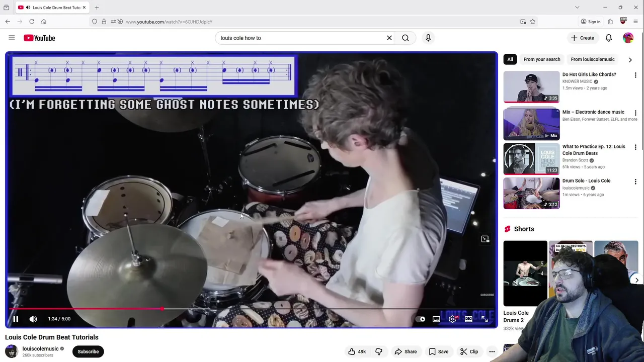Select the From louiscolemusic chip
The width and height of the screenshot is (644, 362).
[x=593, y=59]
